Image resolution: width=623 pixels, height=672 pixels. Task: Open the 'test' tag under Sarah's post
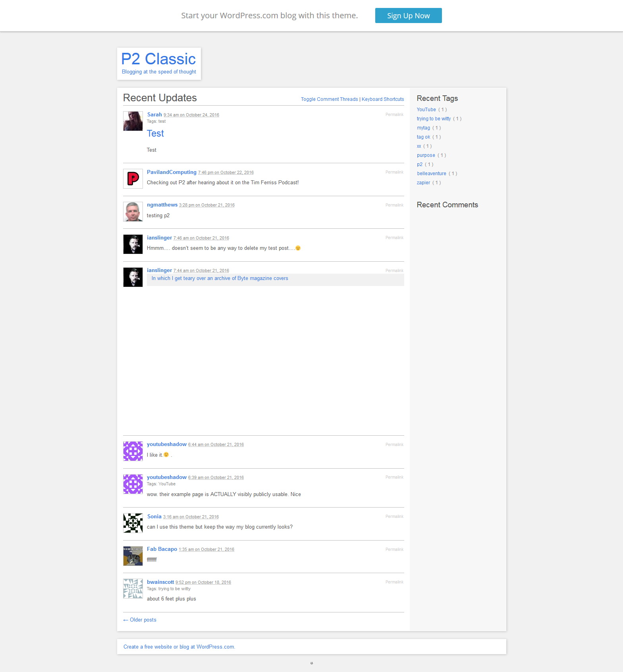(162, 122)
